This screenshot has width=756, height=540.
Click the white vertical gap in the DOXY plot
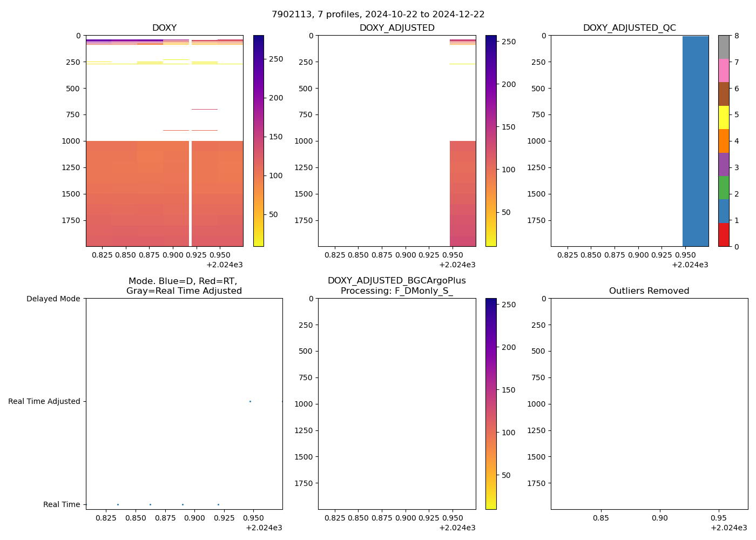click(190, 193)
